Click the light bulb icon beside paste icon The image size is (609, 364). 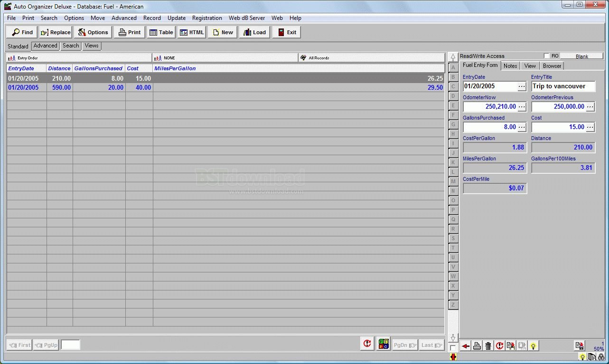(533, 346)
